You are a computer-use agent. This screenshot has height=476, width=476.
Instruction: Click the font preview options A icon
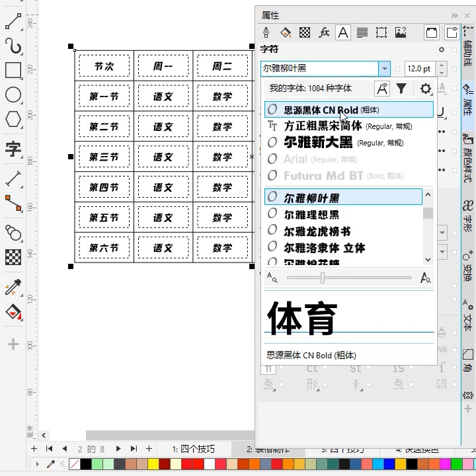(382, 89)
